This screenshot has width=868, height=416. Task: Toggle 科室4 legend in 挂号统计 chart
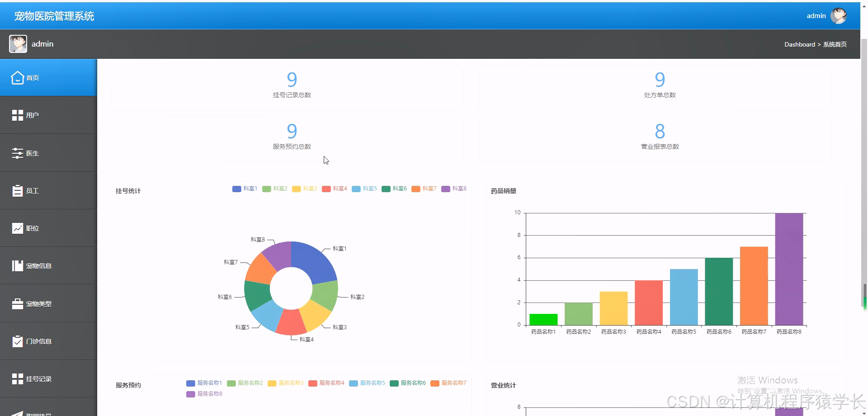click(x=334, y=189)
